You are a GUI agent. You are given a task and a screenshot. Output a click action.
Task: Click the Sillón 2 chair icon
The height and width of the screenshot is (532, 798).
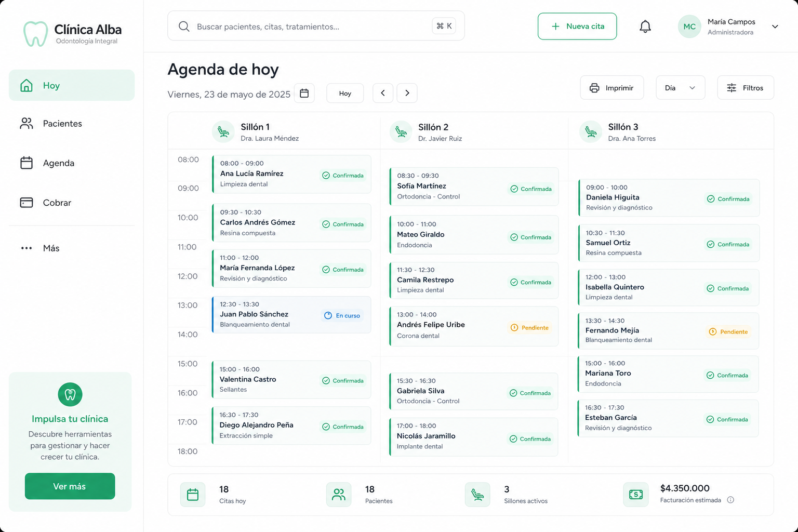point(401,131)
